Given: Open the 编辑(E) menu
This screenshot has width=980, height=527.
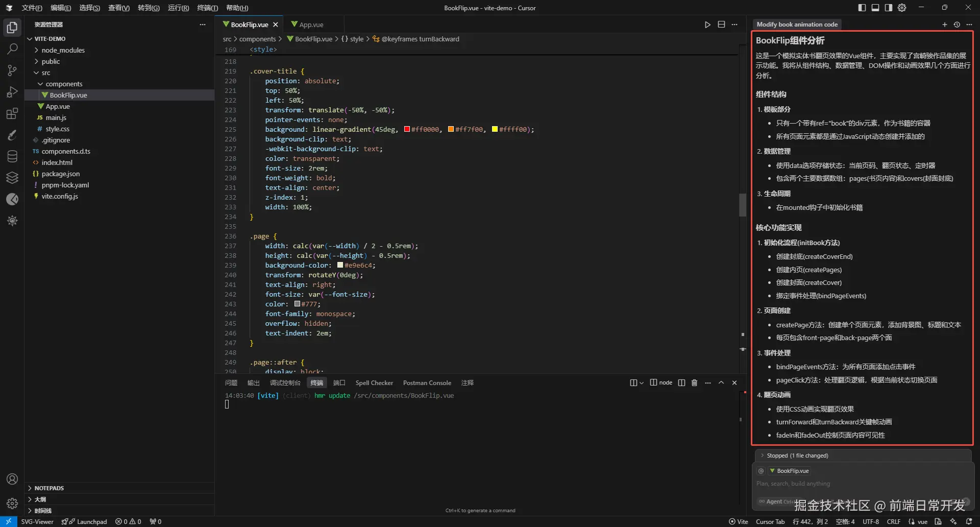Looking at the screenshot, I should [x=61, y=8].
